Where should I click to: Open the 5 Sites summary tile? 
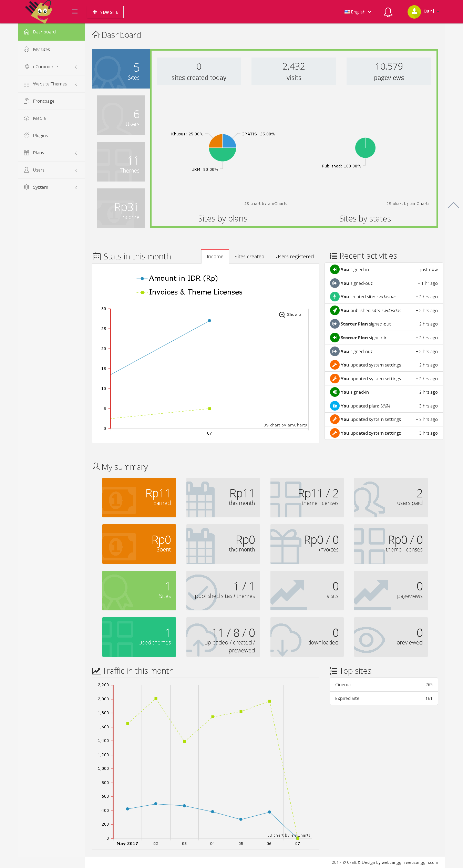[121, 69]
